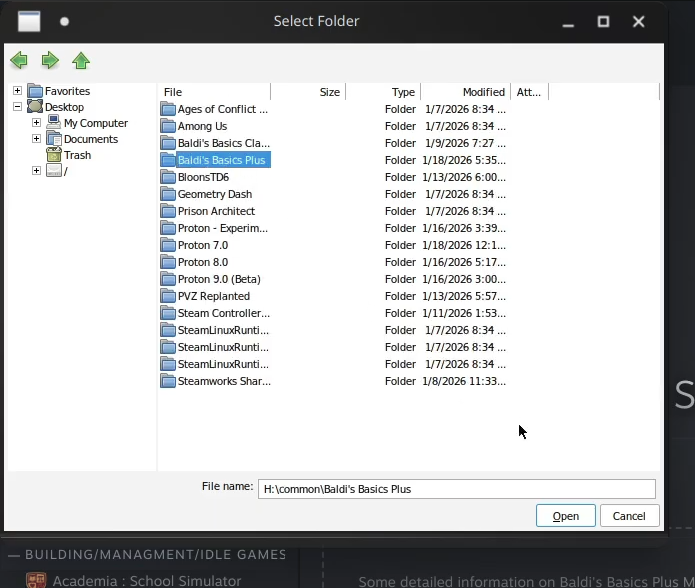The width and height of the screenshot is (695, 588).
Task: Click the Open button
Action: (x=566, y=516)
